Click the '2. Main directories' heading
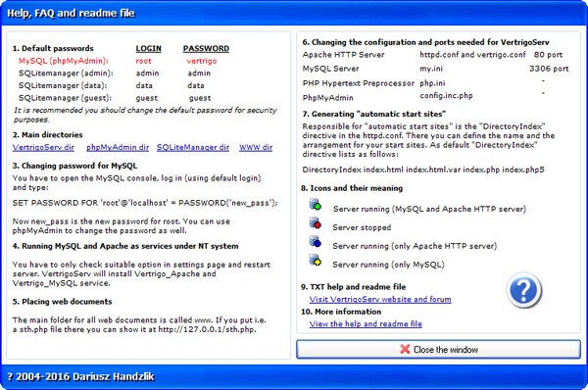588x390 pixels. click(47, 134)
